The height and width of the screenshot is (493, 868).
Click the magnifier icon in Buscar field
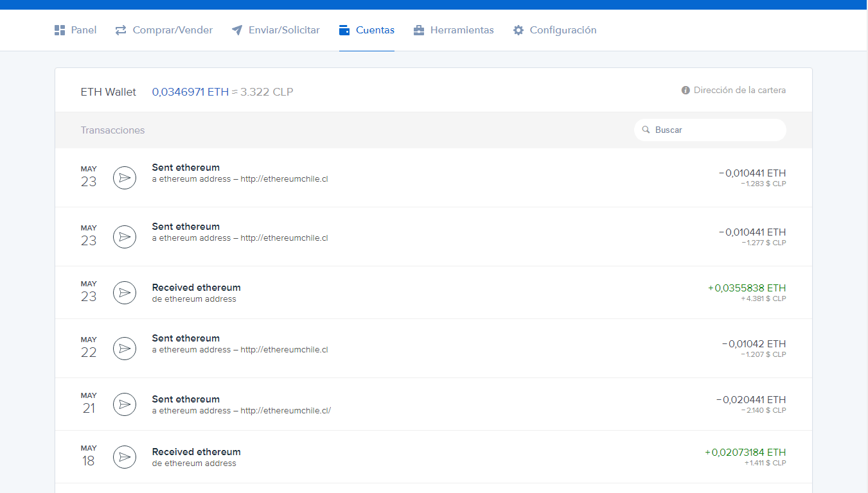pyautogui.click(x=646, y=130)
